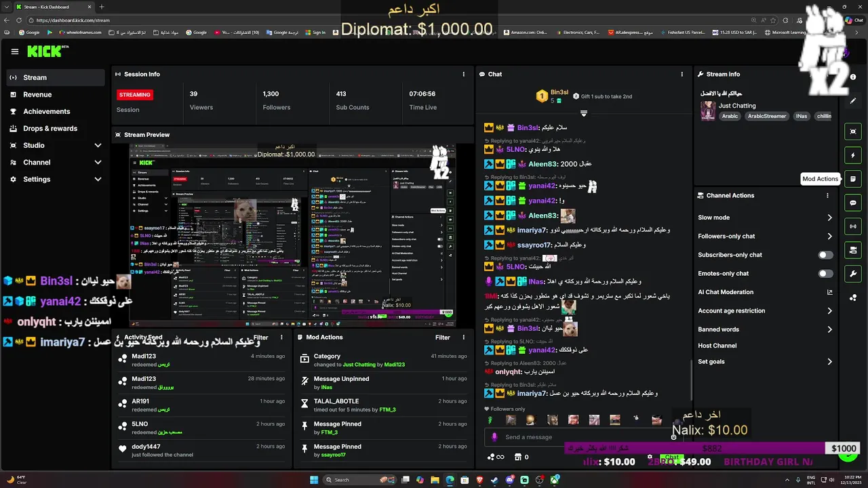Image resolution: width=868 pixels, height=488 pixels.
Task: Collapse the chat leaderboard arrow
Action: pyautogui.click(x=583, y=113)
